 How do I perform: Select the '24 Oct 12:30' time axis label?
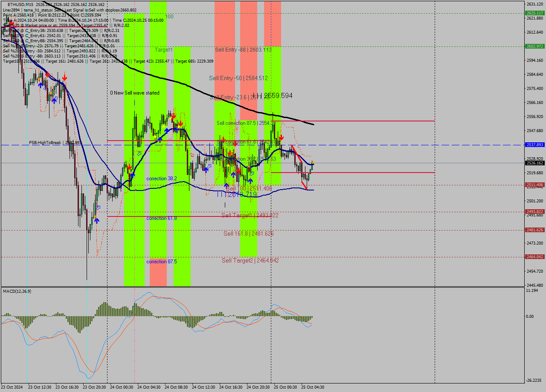tap(203, 387)
